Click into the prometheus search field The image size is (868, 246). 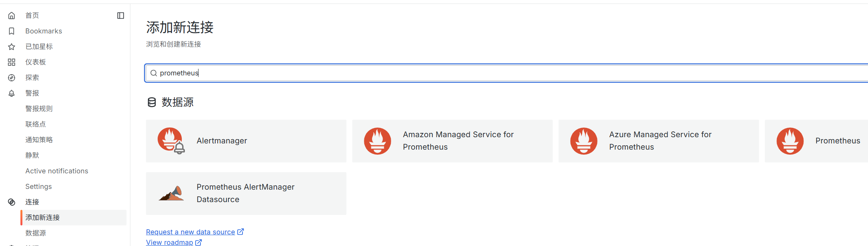[x=506, y=73]
